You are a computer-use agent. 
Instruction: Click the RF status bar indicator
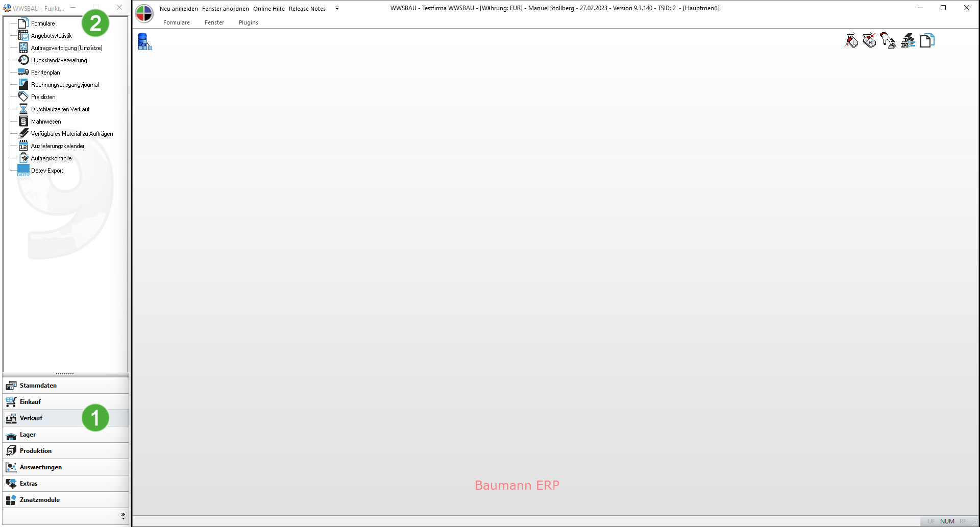pos(963,521)
